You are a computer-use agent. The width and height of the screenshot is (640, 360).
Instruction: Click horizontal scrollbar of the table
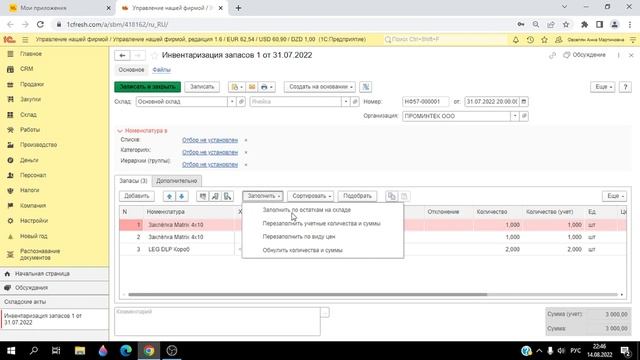point(307,294)
